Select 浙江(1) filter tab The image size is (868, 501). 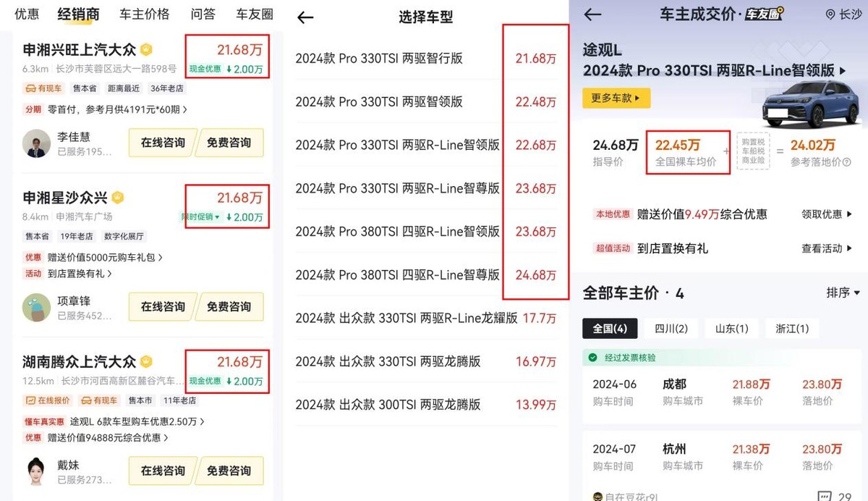[791, 328]
